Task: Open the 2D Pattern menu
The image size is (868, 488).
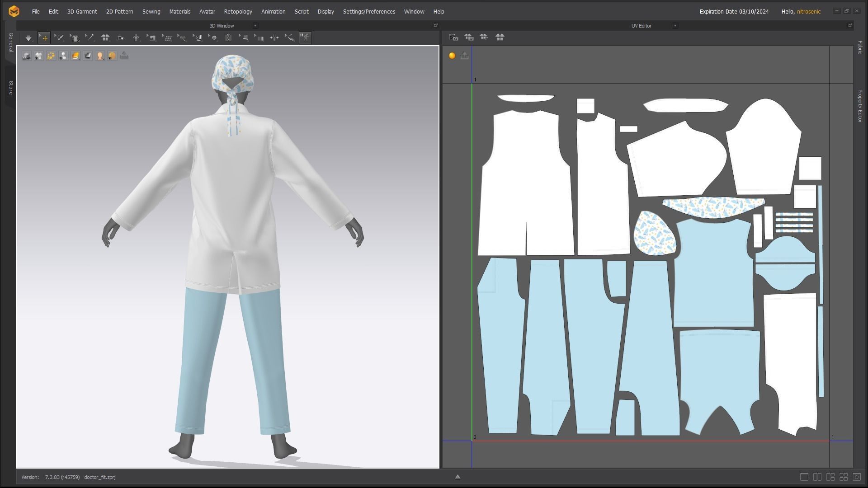Action: pos(120,12)
